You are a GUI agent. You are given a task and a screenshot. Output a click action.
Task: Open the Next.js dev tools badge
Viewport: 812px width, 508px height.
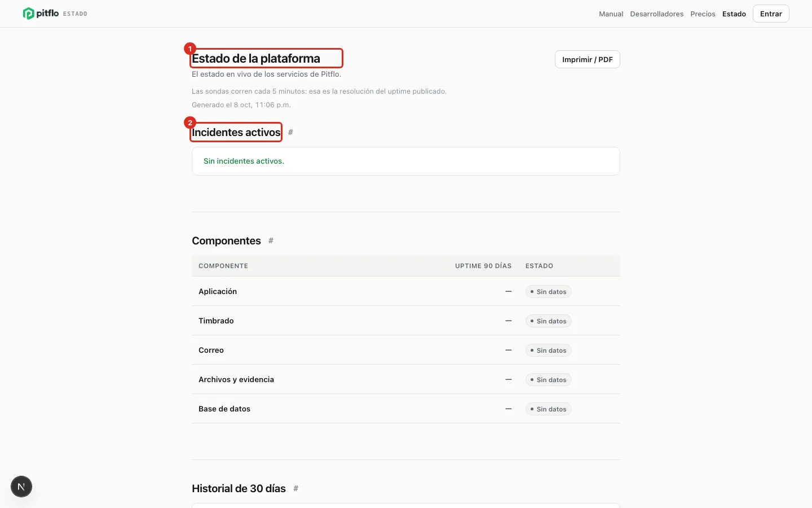tap(21, 487)
